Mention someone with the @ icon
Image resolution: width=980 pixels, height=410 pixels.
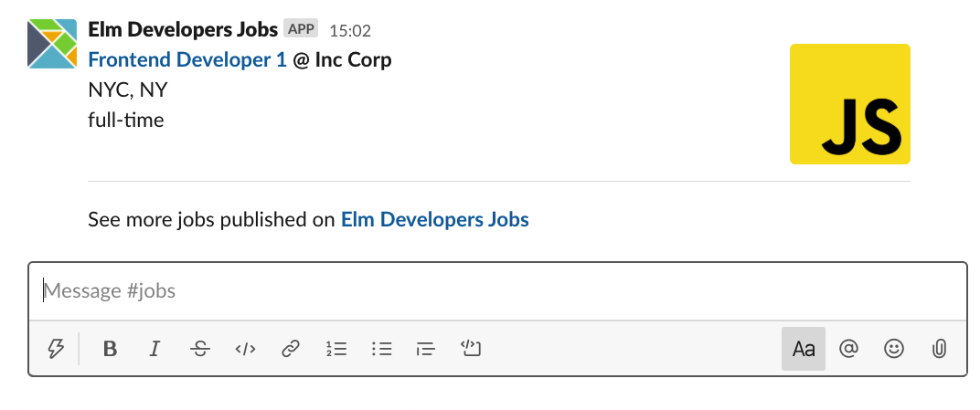point(848,348)
